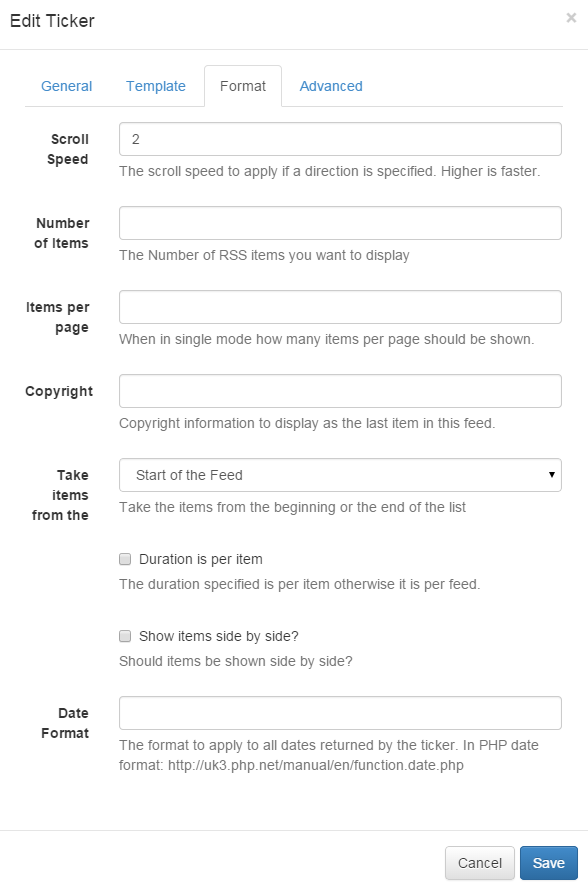The width and height of the screenshot is (588, 889).
Task: Switch to the Advanced tab
Action: tap(331, 86)
